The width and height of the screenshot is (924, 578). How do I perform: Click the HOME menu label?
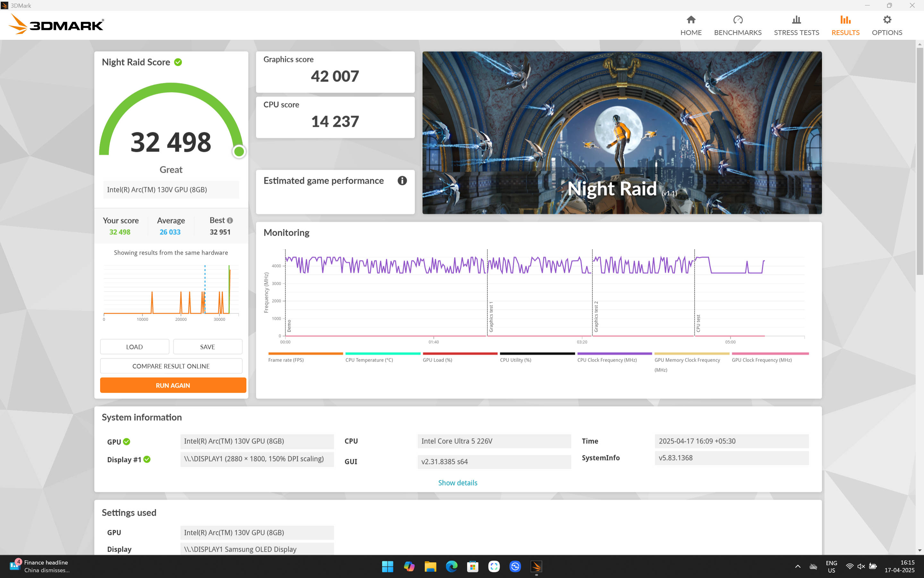click(691, 32)
